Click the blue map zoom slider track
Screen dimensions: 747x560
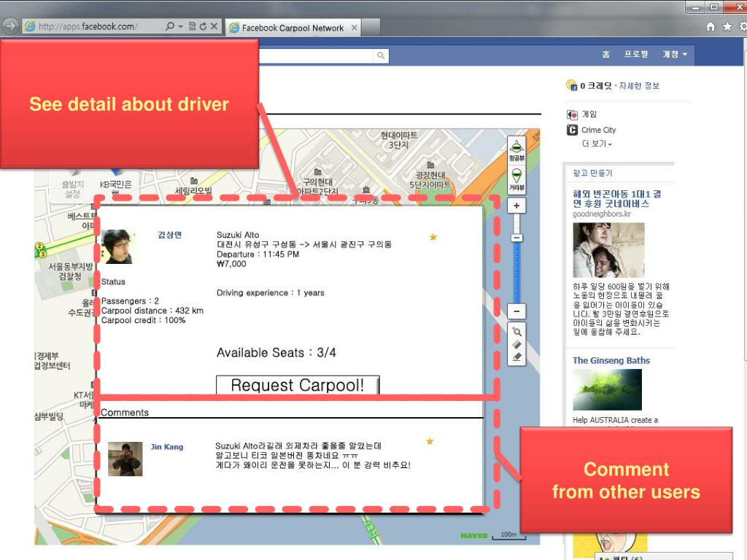pyautogui.click(x=516, y=271)
